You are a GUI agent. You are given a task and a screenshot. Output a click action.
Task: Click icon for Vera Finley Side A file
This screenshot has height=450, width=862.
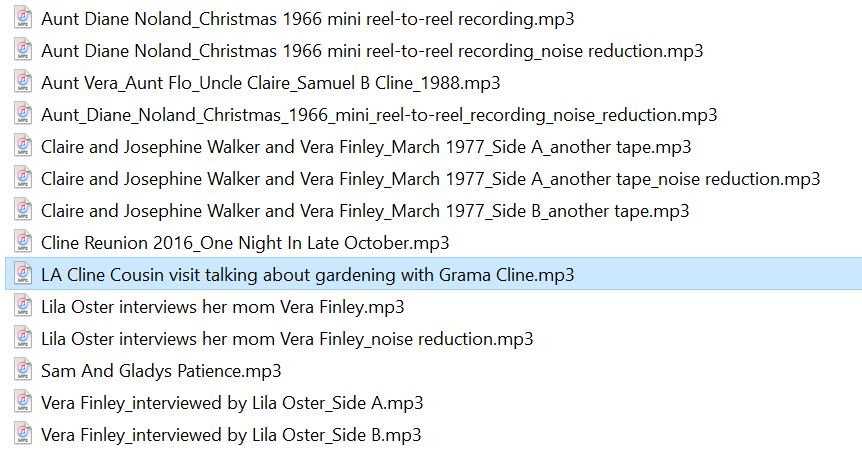coord(23,402)
